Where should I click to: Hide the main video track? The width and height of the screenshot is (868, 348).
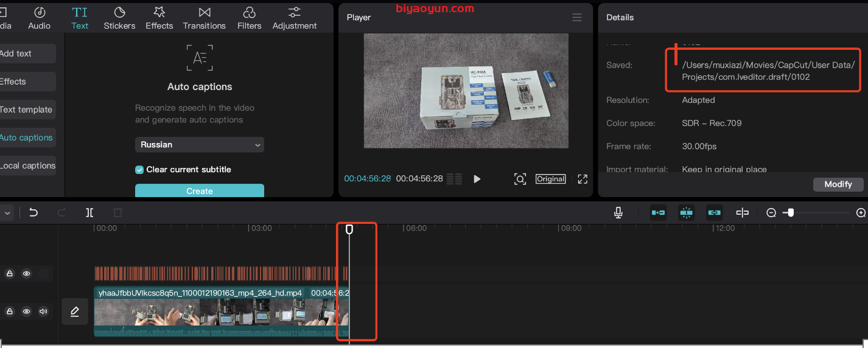pyautogui.click(x=27, y=311)
